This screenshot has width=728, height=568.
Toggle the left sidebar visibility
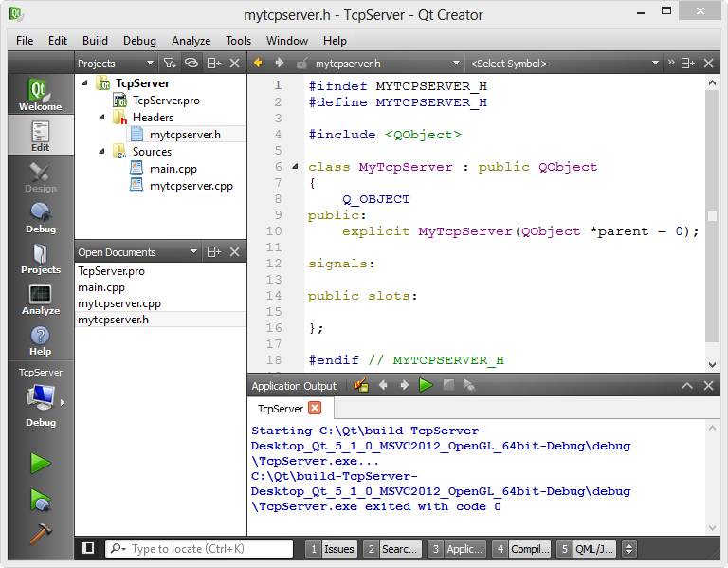(x=88, y=548)
